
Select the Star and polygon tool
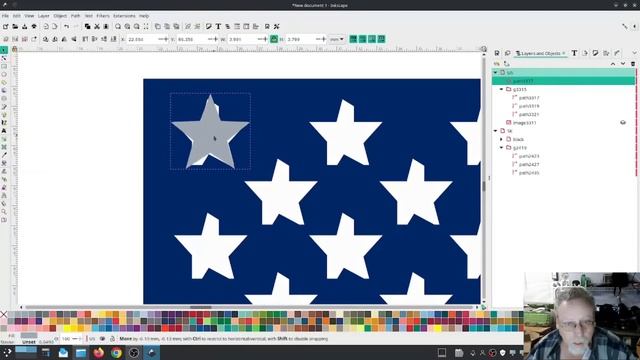4,82
